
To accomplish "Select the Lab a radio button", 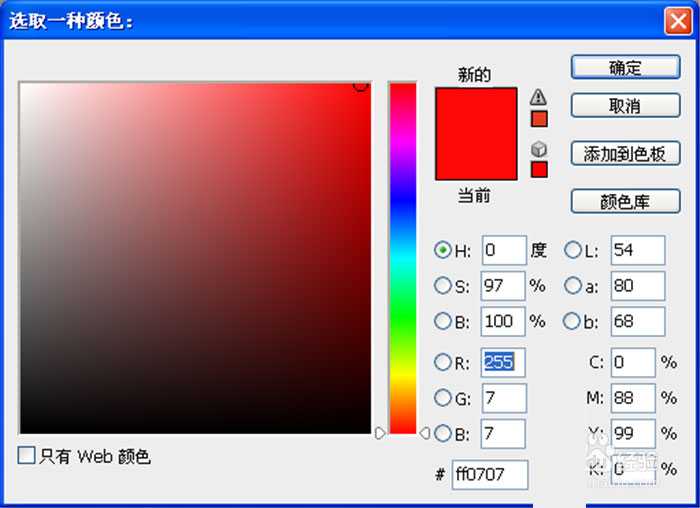I will point(573,285).
